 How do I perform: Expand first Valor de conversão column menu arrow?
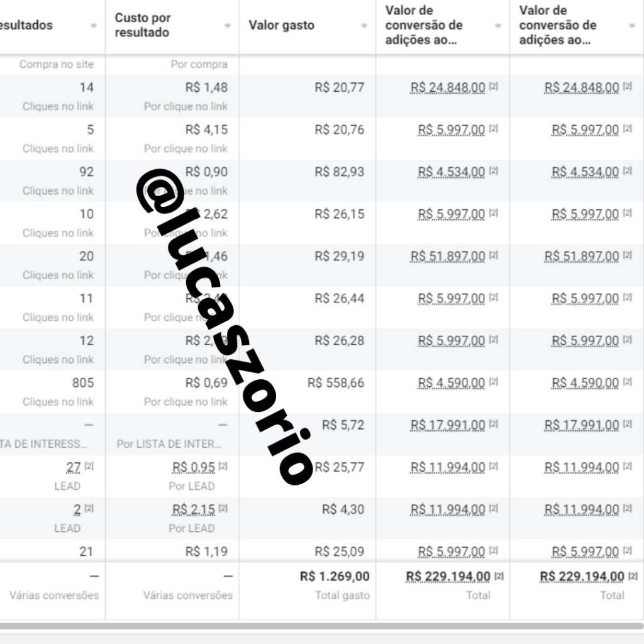tap(498, 26)
